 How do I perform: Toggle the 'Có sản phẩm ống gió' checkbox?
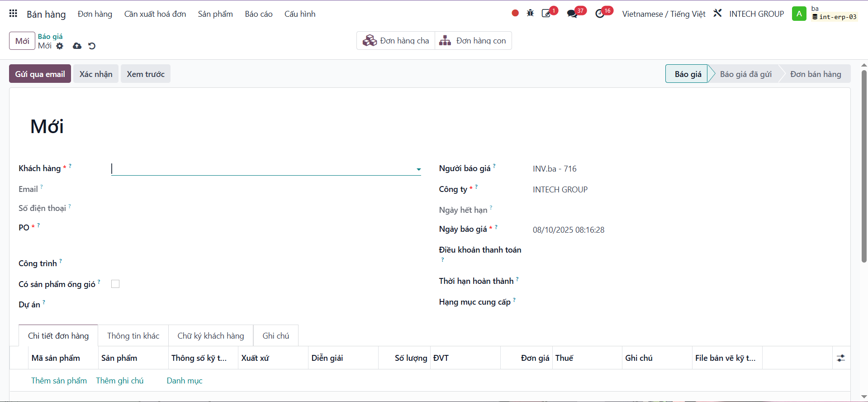coord(115,284)
